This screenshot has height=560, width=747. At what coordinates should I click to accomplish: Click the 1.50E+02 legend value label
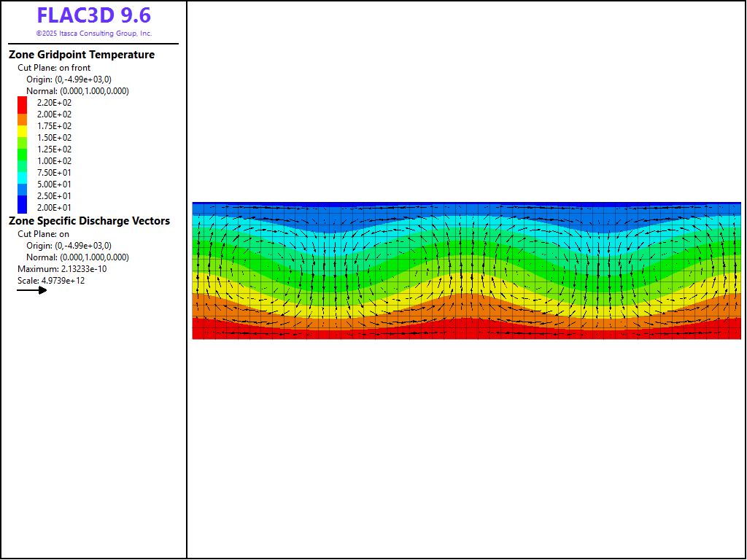pyautogui.click(x=55, y=138)
